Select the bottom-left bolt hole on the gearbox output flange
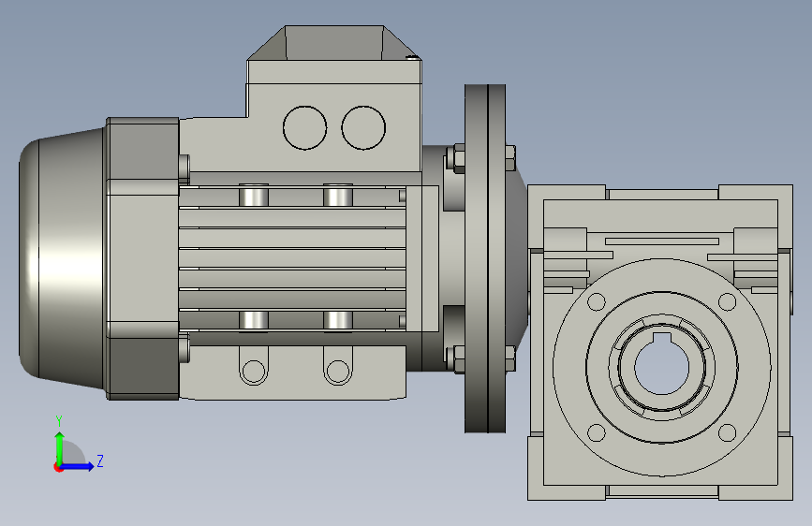Image resolution: width=812 pixels, height=526 pixels. click(x=597, y=432)
